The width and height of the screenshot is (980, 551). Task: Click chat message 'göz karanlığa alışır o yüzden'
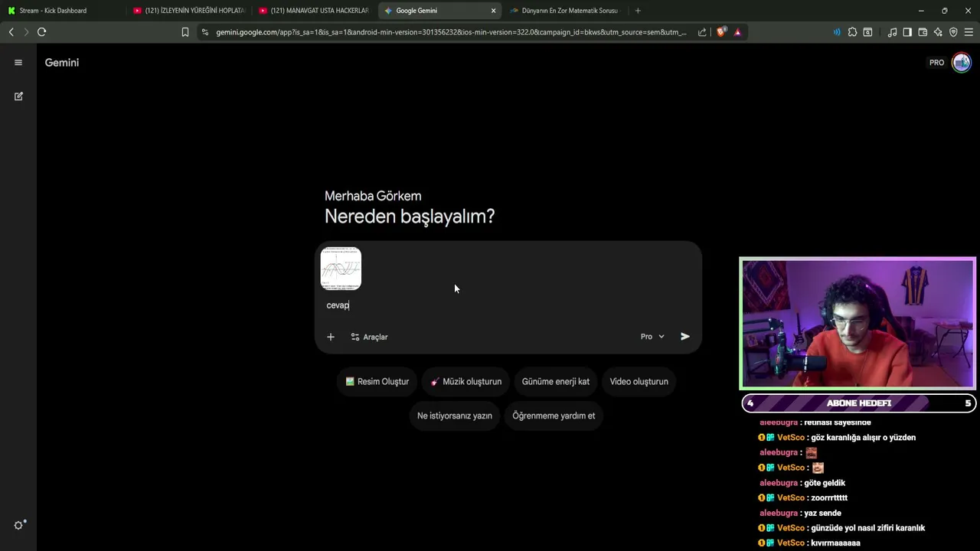coord(863,438)
